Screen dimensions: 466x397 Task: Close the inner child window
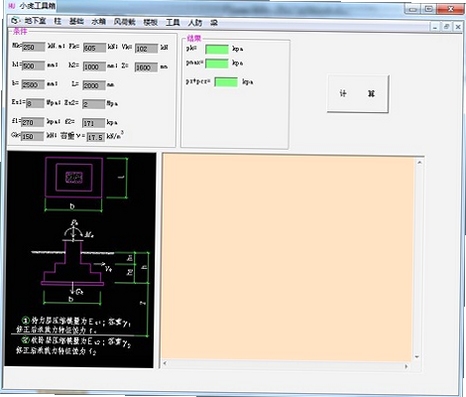coord(458,27)
